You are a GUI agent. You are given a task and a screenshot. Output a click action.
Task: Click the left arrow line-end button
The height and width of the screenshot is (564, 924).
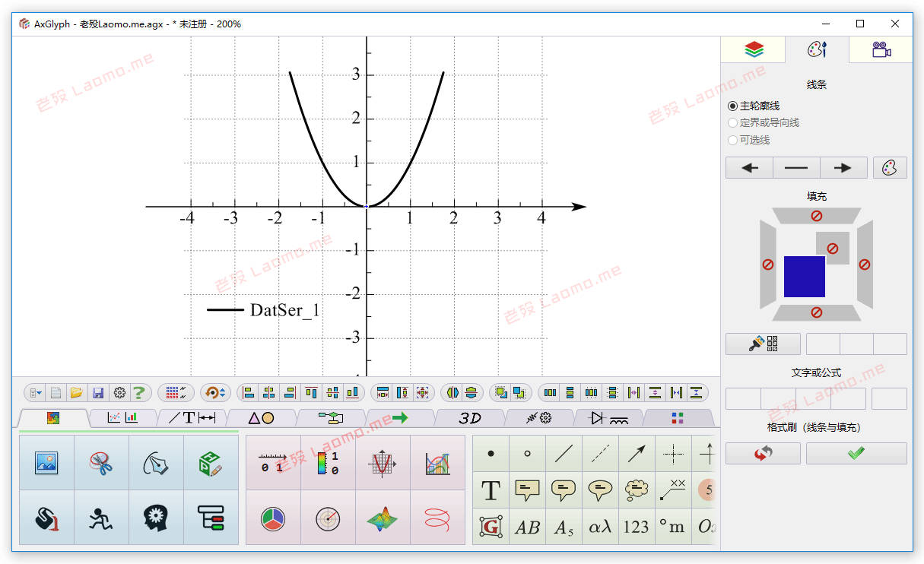click(750, 168)
